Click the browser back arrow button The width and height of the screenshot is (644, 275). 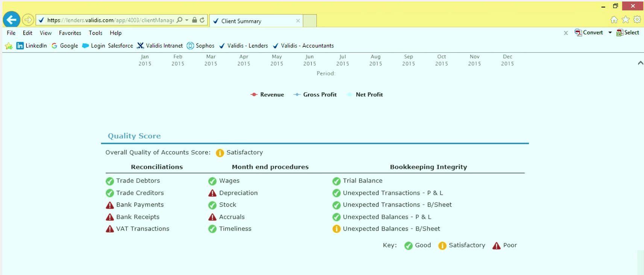point(12,20)
